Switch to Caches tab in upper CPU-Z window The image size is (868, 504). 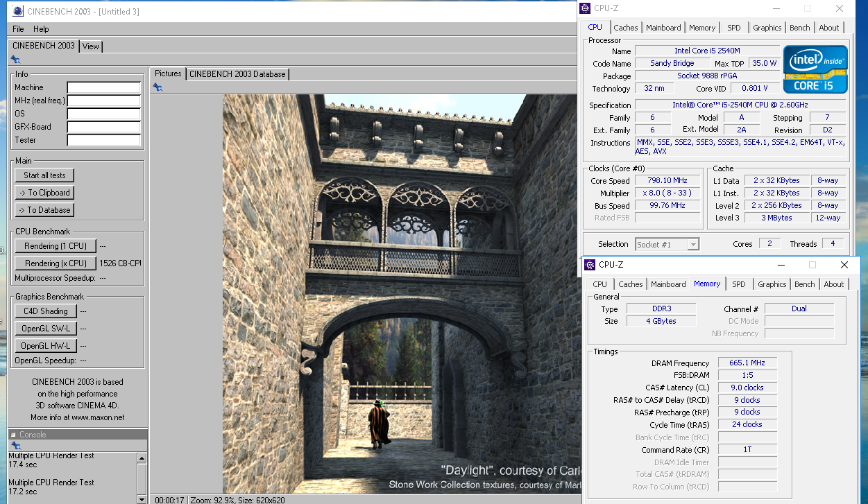point(626,28)
